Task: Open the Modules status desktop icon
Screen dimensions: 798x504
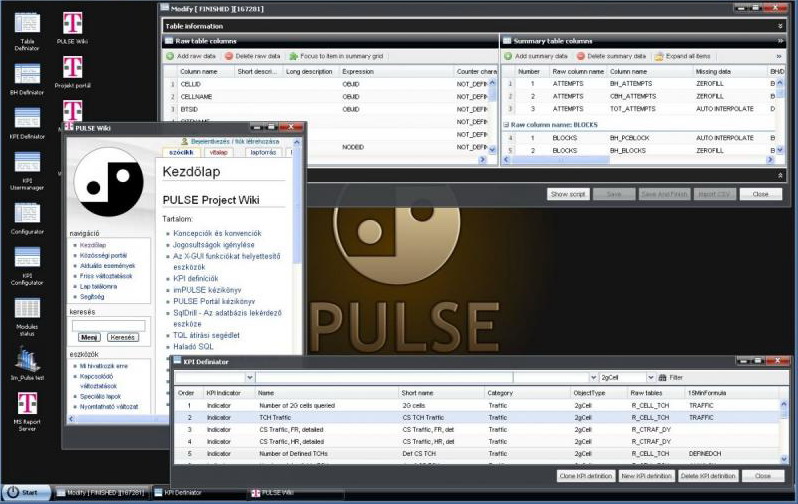Action: click(27, 310)
